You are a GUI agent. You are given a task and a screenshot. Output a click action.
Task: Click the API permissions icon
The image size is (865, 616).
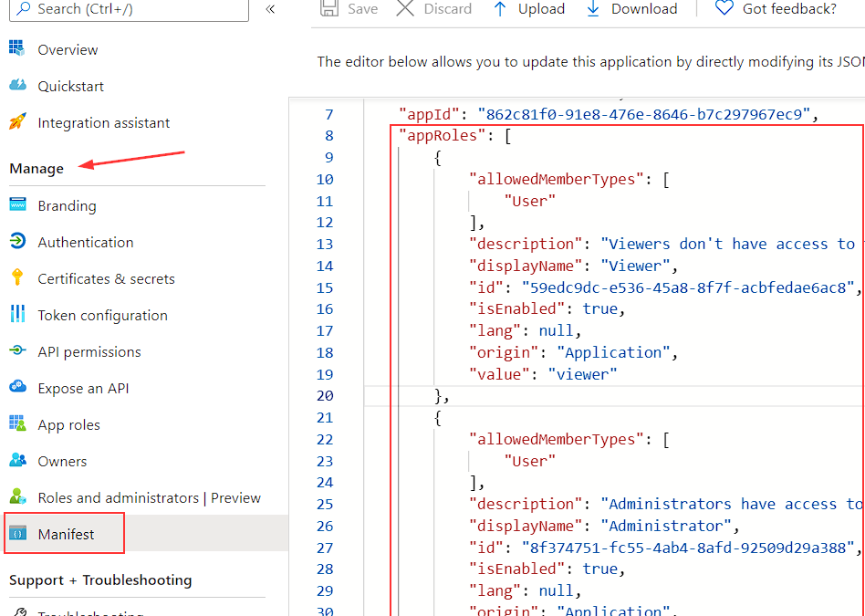[17, 351]
